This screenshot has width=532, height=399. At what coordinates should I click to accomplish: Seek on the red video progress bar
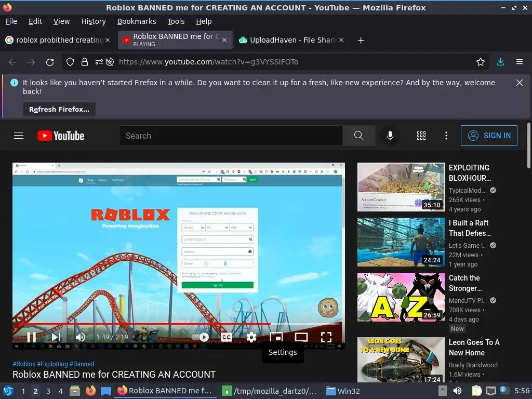point(179,324)
